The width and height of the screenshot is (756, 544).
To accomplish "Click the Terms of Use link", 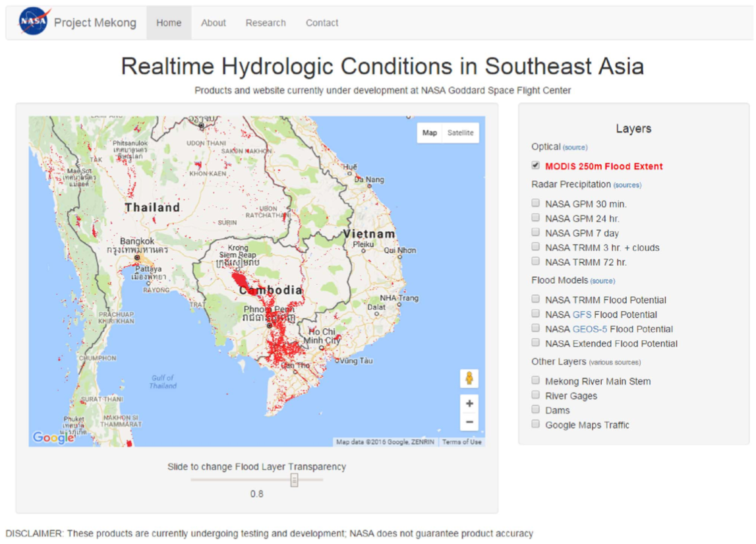I will [x=461, y=442].
